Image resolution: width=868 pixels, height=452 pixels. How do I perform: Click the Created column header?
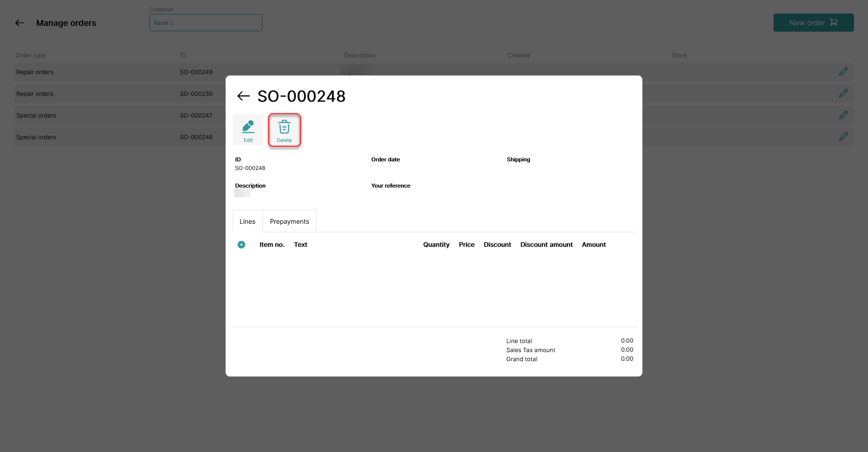click(519, 55)
